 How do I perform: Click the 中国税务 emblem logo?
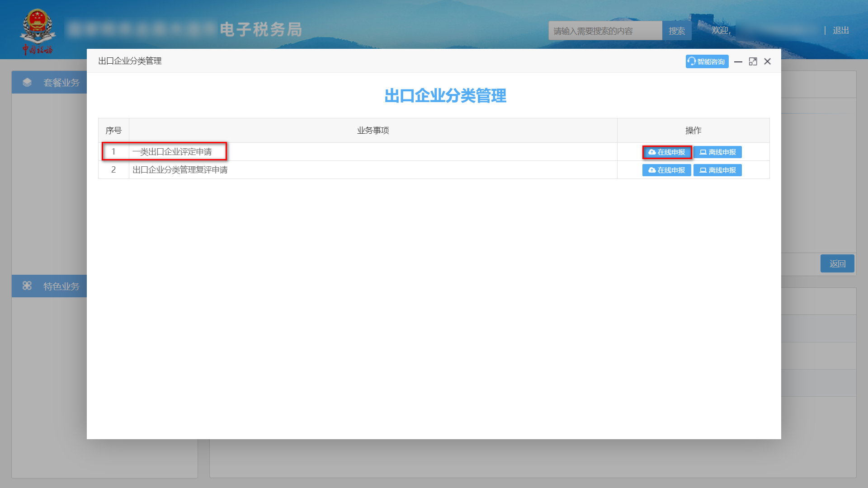click(39, 29)
